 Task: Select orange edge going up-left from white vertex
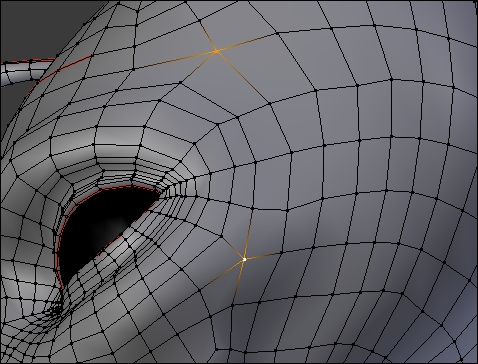233,248
